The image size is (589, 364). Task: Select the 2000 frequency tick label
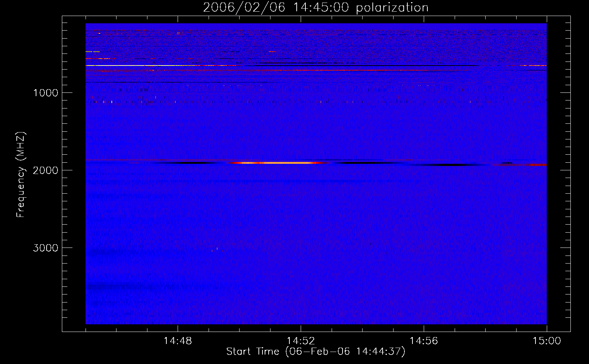coord(46,170)
